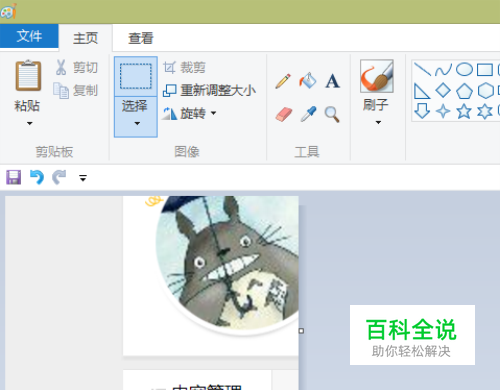
Task: Select the Oval shape
Action: (464, 69)
